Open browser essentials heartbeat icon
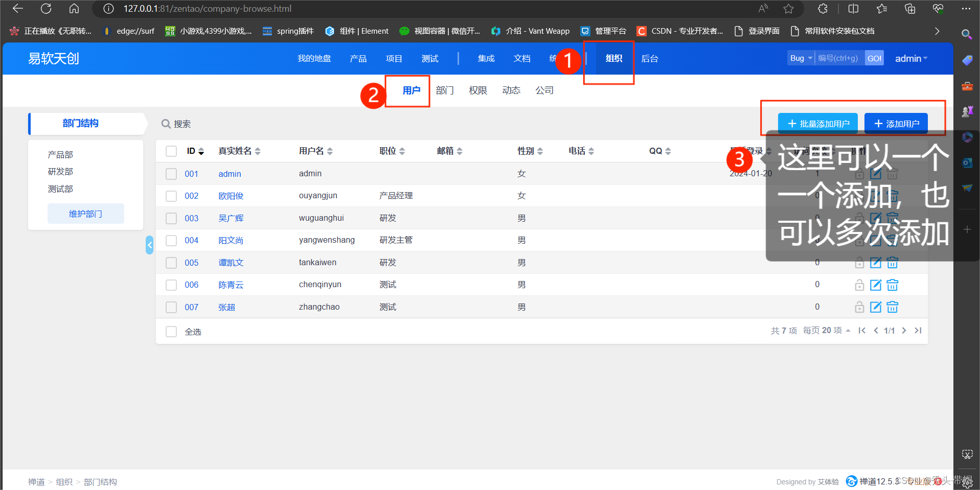This screenshot has height=490, width=980. coord(938,9)
